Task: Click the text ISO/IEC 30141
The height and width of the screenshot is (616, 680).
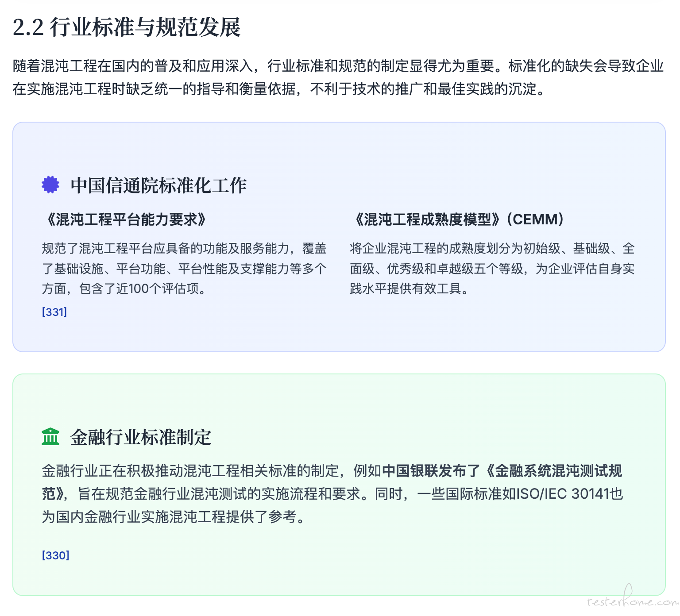Action: click(563, 494)
